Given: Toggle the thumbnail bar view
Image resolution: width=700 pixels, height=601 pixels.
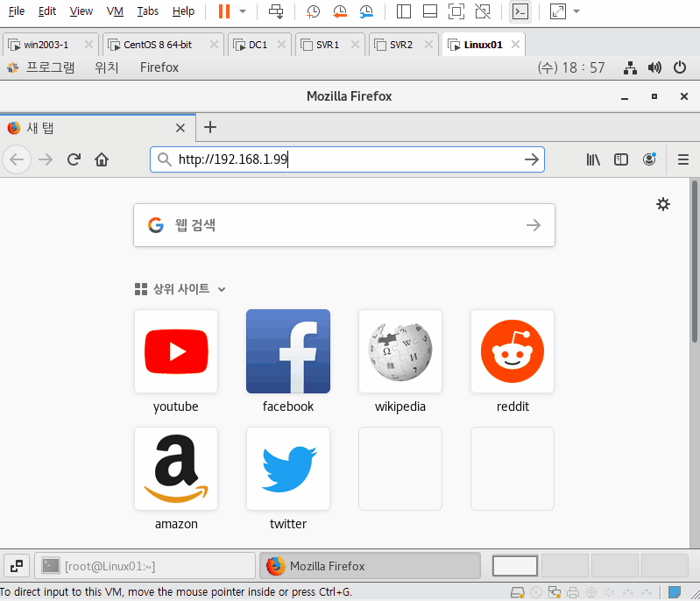Looking at the screenshot, I should point(430,11).
